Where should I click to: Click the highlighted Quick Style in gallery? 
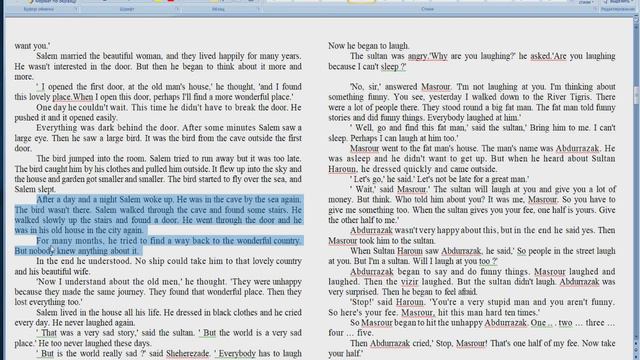[361, 1]
